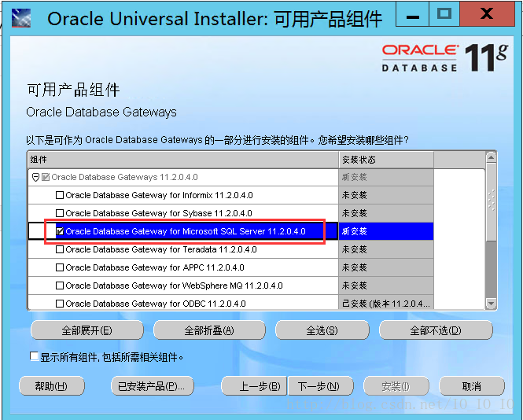
Task: Uncheck Gateway for Microsoft SQL Server
Action: point(59,231)
